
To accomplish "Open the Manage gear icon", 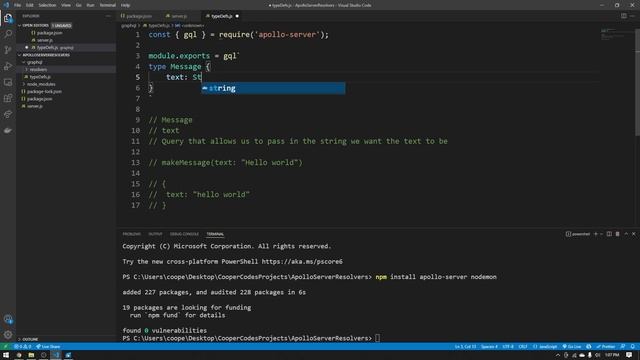I will pyautogui.click(x=8, y=335).
